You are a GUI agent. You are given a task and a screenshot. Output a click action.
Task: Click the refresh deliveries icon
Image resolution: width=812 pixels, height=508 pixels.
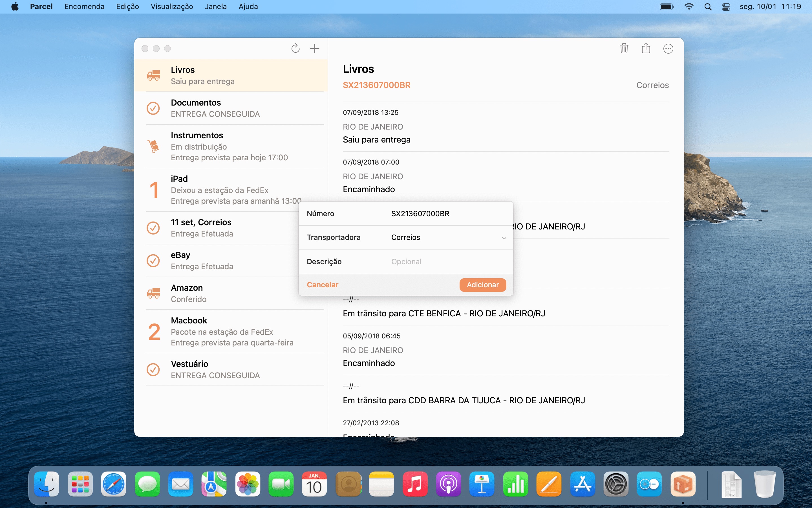[295, 48]
